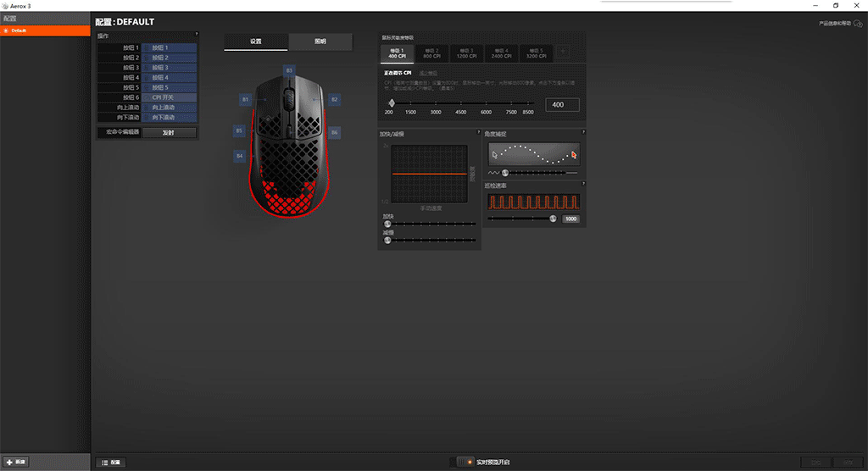Select level 2 800 CPI tab
This screenshot has width=868, height=471.
pyautogui.click(x=431, y=53)
